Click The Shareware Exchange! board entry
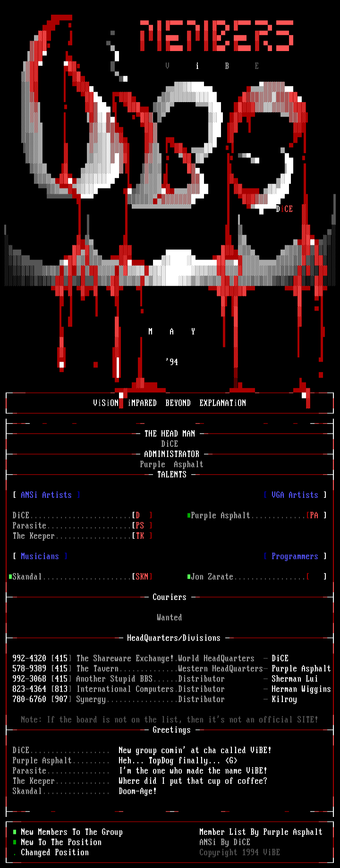 (125, 659)
